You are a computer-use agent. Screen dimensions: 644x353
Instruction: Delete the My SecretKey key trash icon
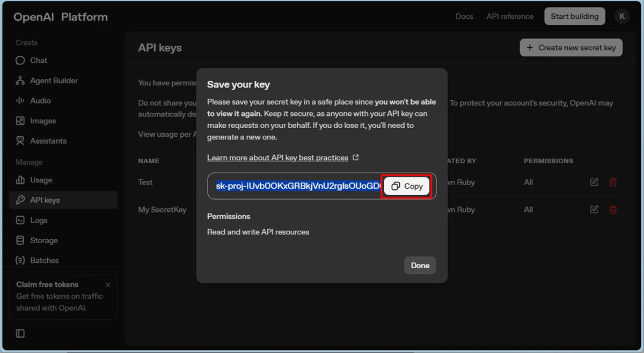[613, 210]
